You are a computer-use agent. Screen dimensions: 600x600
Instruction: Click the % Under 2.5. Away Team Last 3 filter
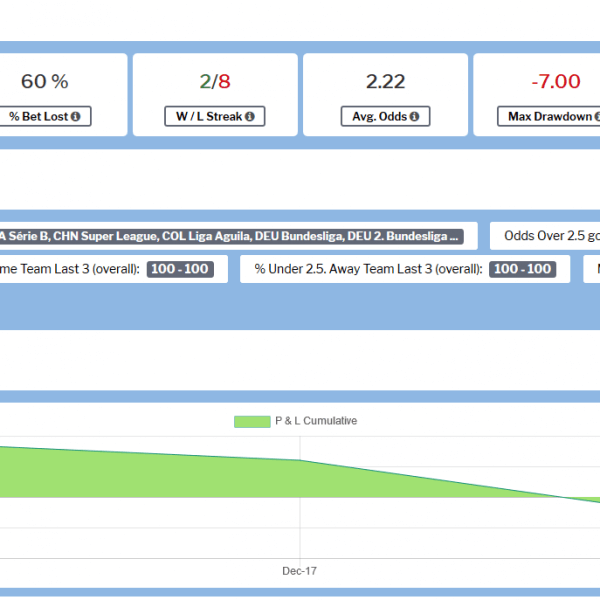[x=405, y=269]
